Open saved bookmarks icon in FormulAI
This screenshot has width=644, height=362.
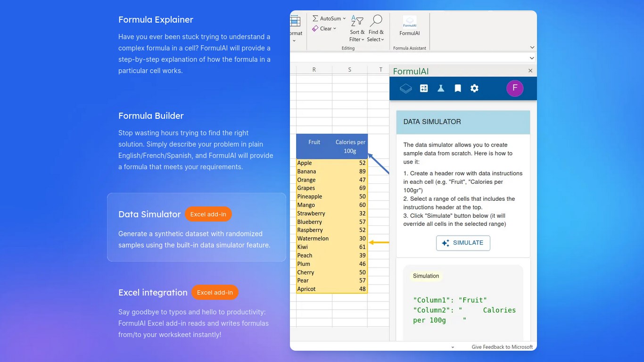(x=458, y=88)
